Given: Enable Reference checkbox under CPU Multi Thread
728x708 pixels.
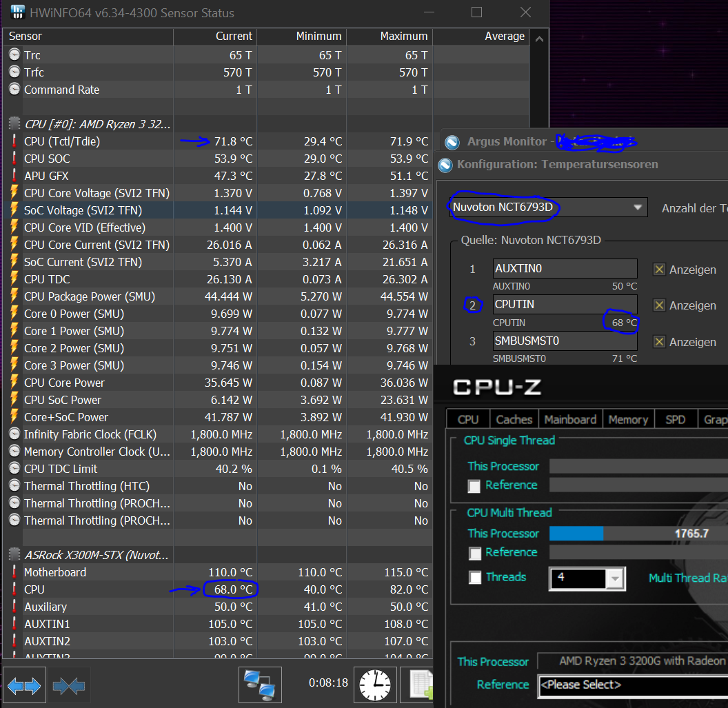Looking at the screenshot, I should pyautogui.click(x=474, y=554).
